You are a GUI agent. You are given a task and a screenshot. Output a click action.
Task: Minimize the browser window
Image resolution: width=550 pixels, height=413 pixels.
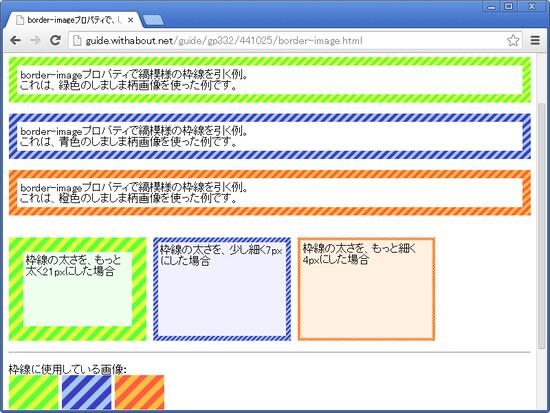491,6
